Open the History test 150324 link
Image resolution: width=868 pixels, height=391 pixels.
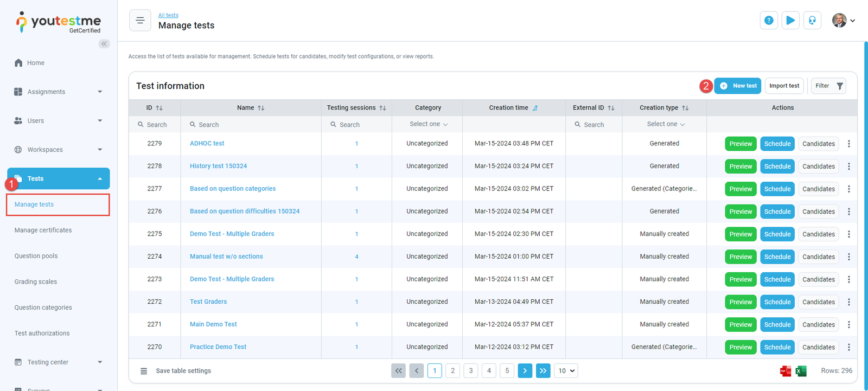218,166
